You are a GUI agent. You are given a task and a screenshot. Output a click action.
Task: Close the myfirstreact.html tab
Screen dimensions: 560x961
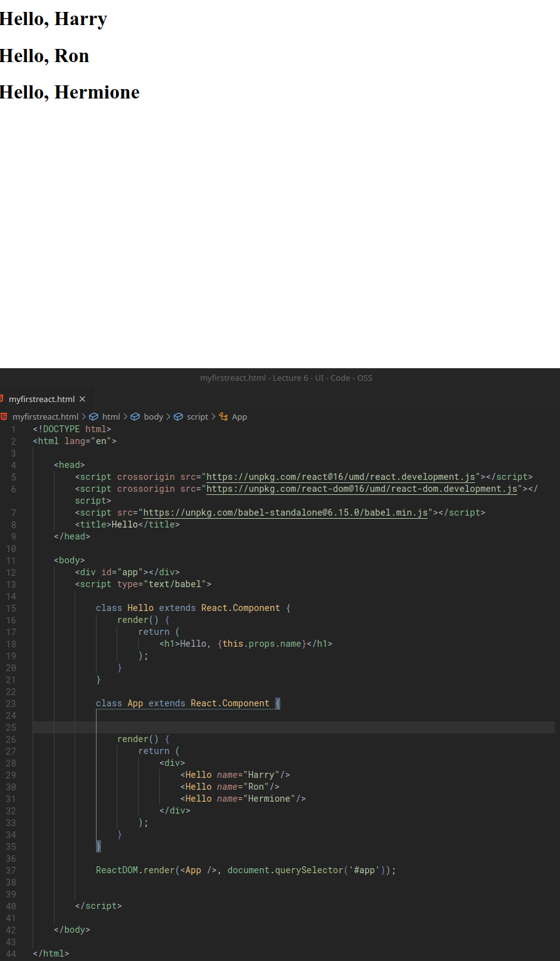82,399
